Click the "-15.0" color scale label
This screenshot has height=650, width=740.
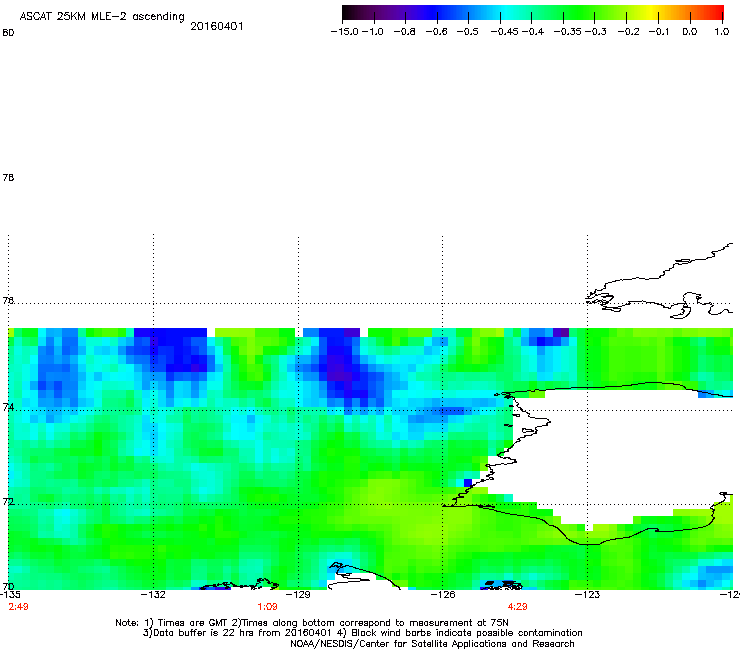pos(345,32)
